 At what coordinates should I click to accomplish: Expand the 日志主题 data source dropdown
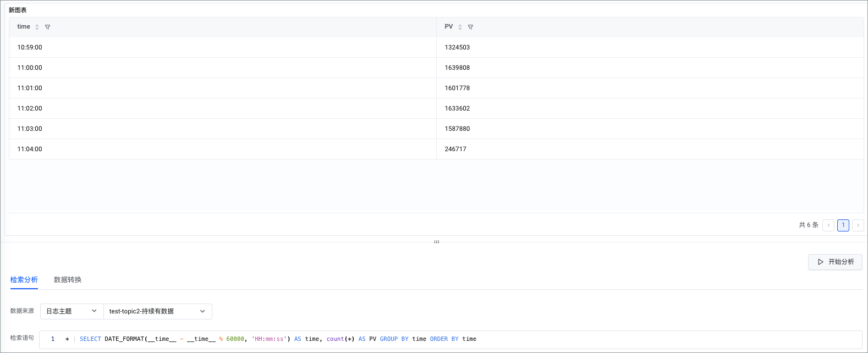click(72, 311)
